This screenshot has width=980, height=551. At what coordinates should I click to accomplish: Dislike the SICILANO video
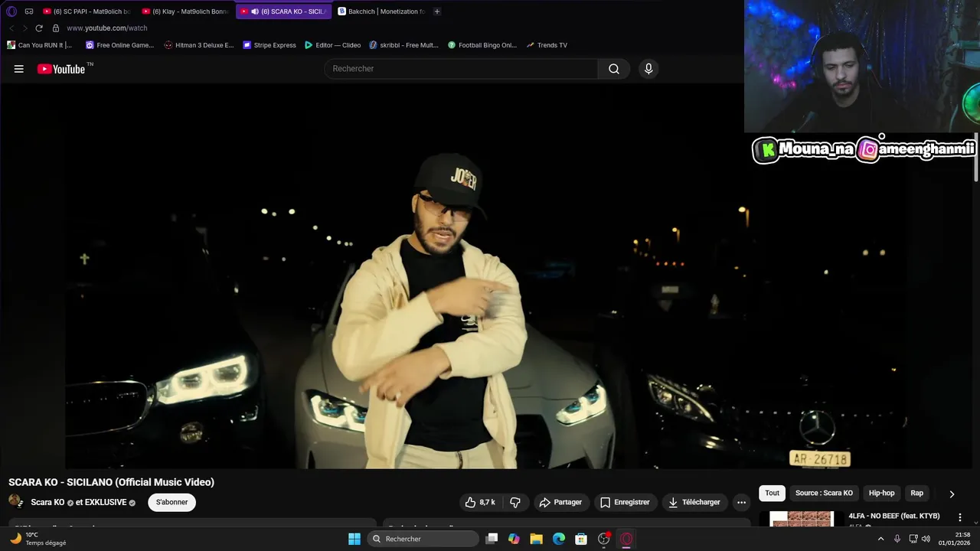point(515,503)
